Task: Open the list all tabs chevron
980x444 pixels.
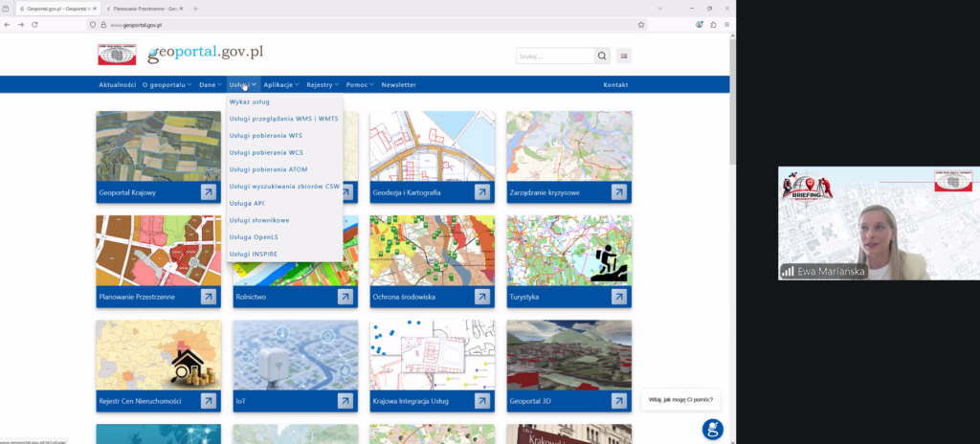Action: click(660, 9)
